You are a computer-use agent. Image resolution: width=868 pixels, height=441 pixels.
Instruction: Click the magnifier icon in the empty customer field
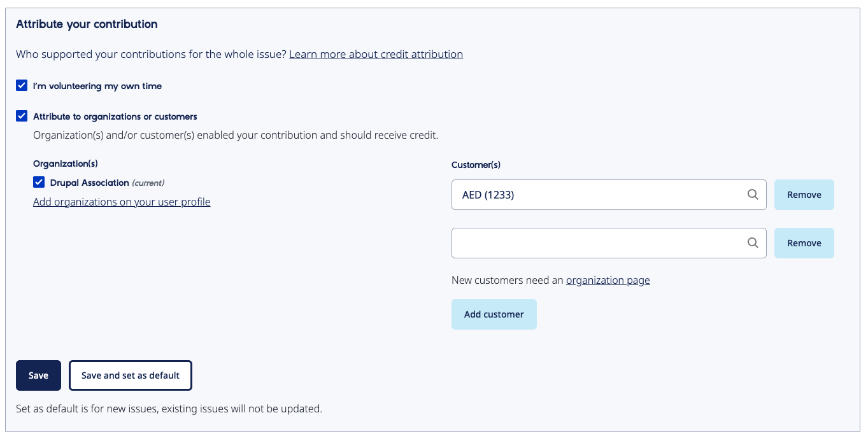pyautogui.click(x=753, y=243)
